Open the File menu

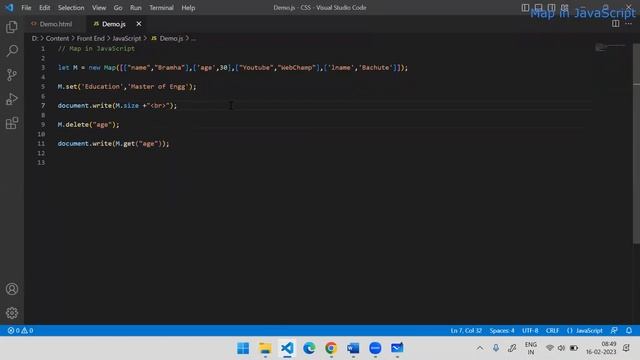pyautogui.click(x=26, y=8)
